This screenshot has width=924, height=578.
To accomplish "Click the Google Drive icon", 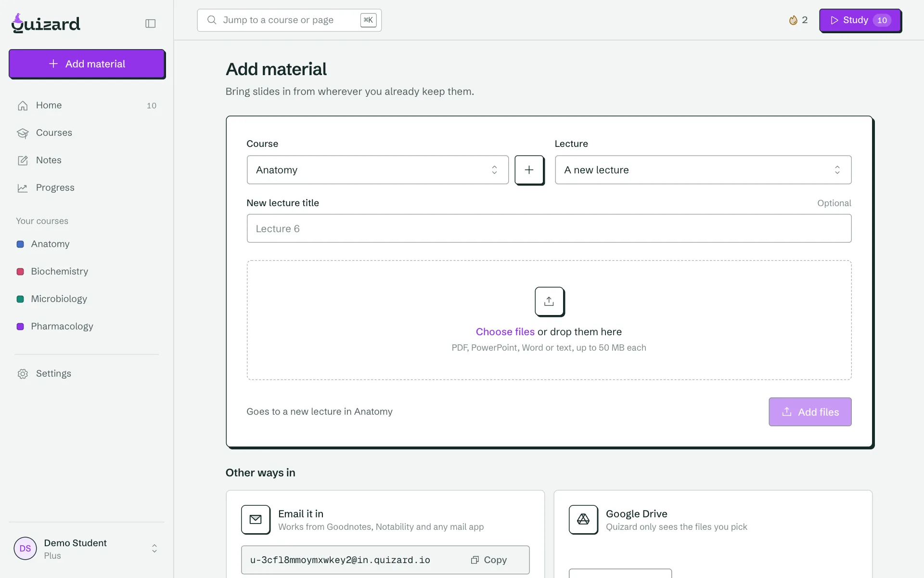I will pyautogui.click(x=583, y=519).
